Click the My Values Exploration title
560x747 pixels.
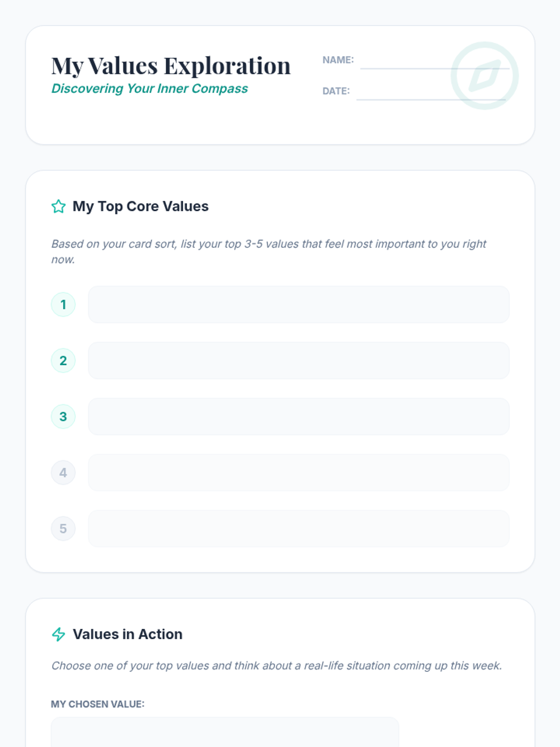click(x=171, y=65)
